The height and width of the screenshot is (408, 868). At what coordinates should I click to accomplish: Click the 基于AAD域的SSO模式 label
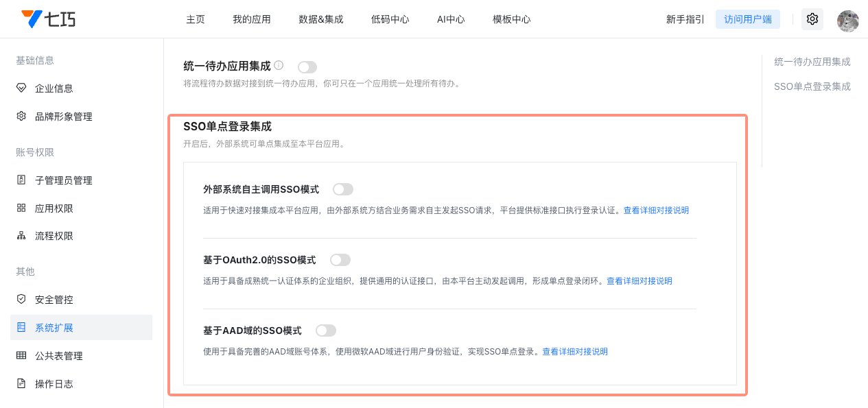[x=253, y=331]
